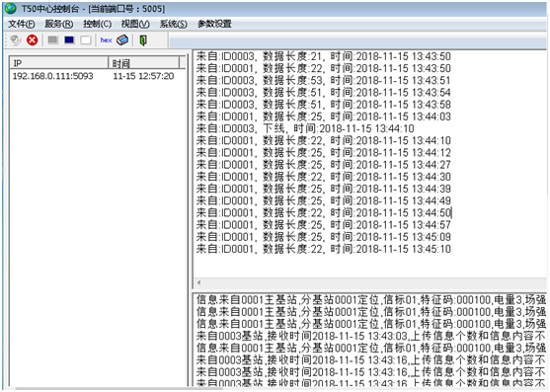Image resolution: width=550 pixels, height=392 pixels.
Task: Click the ID0003 下线 log line
Action: point(305,128)
